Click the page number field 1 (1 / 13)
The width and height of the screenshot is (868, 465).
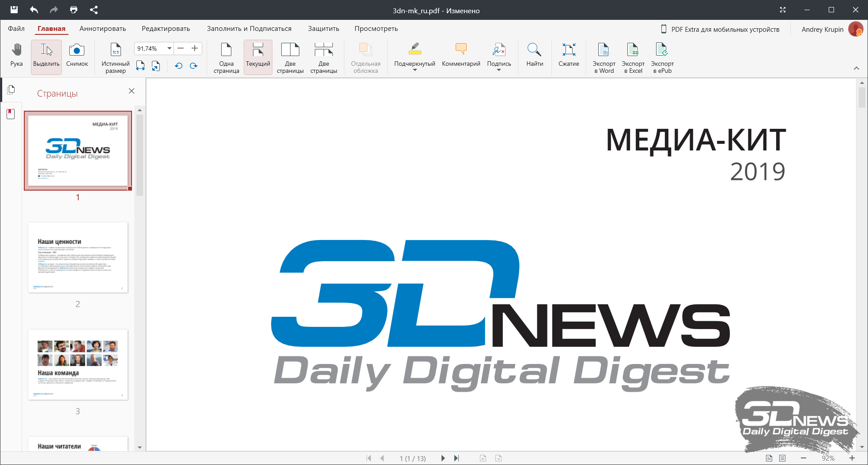[413, 458]
